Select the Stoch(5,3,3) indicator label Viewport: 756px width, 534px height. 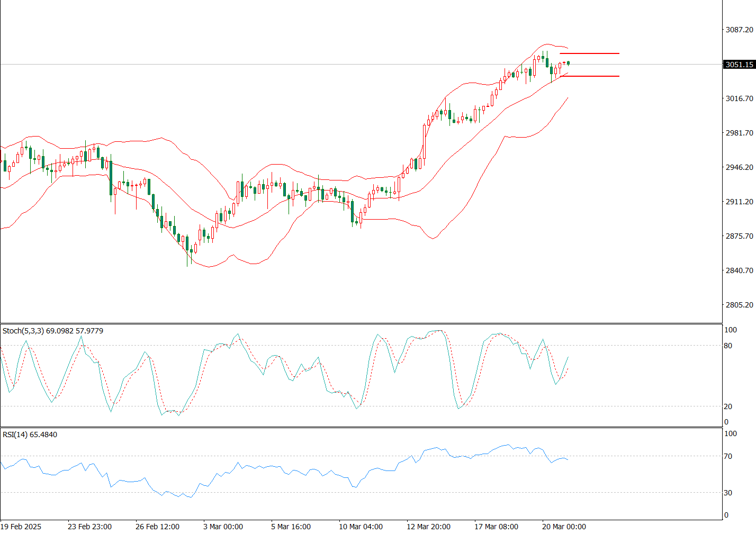pyautogui.click(x=52, y=331)
